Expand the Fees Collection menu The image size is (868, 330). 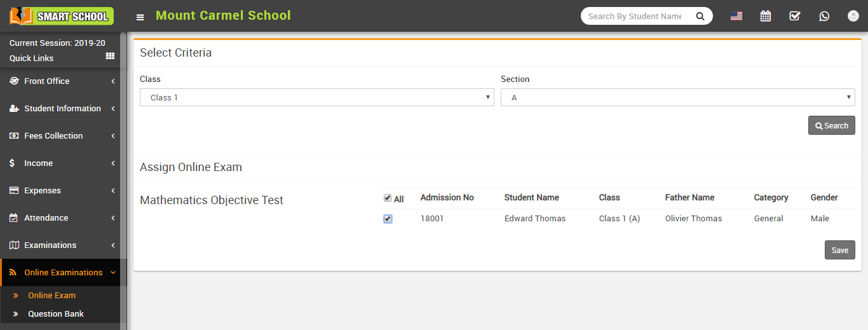(x=62, y=136)
